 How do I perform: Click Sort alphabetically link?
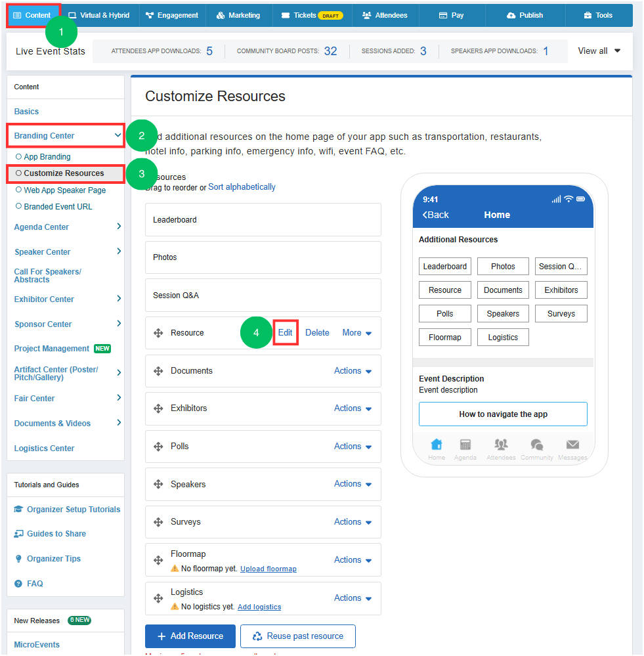click(242, 187)
